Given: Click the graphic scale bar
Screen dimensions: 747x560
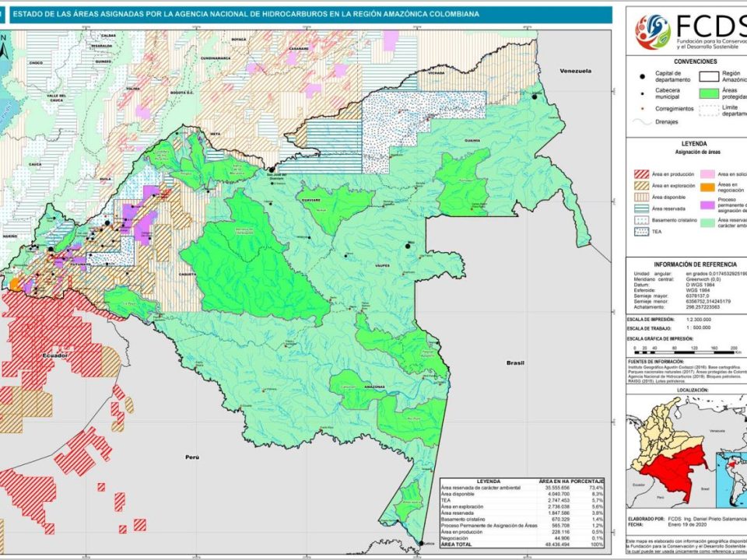Looking at the screenshot, I should [686, 350].
